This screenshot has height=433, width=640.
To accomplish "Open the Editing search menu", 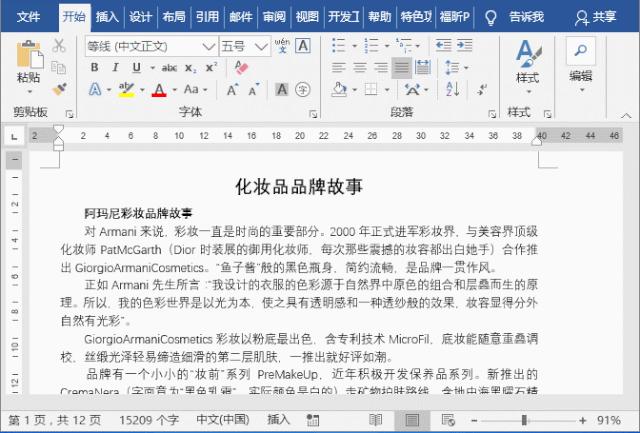I will click(581, 65).
